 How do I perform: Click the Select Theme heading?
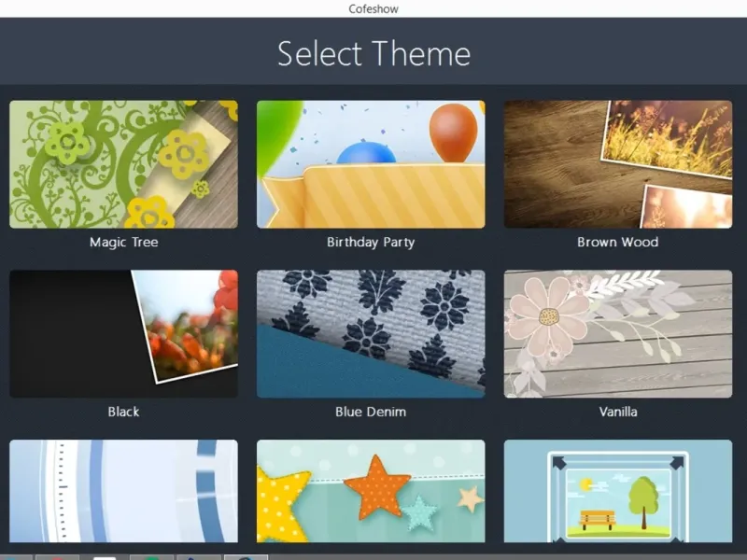click(x=374, y=53)
